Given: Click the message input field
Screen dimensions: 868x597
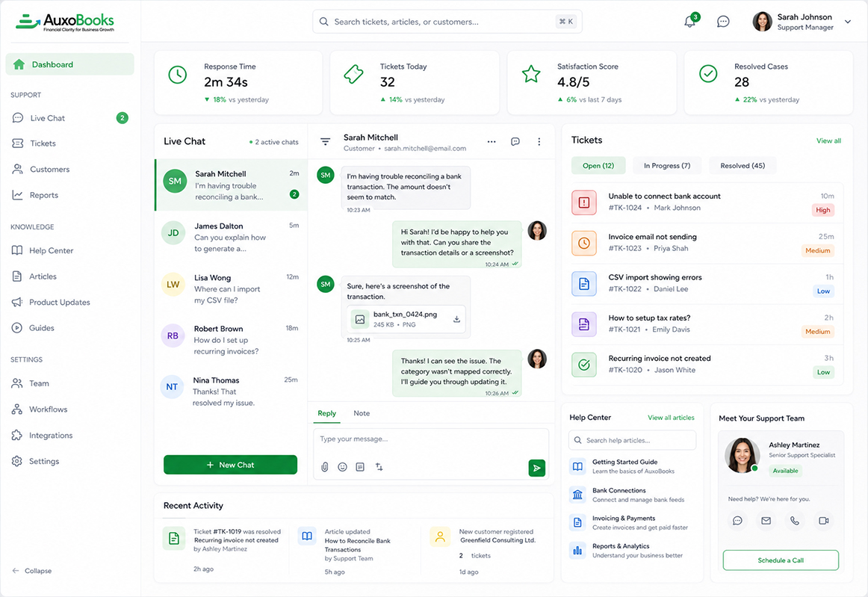Looking at the screenshot, I should click(x=431, y=439).
